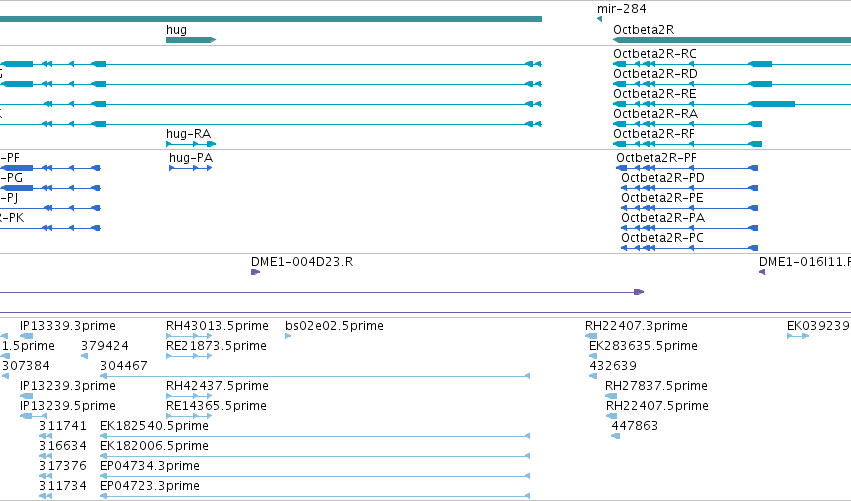The height and width of the screenshot is (501, 851).
Task: Click the Octbeta2R gene label
Action: (644, 30)
